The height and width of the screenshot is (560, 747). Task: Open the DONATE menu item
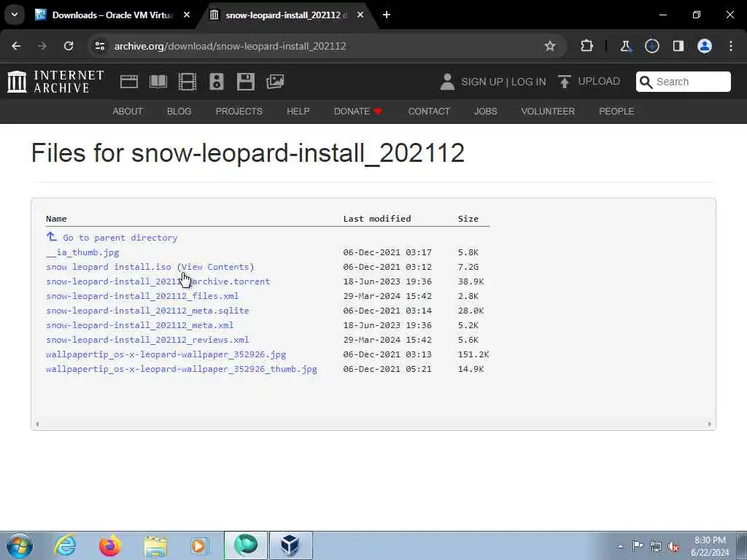tap(357, 112)
